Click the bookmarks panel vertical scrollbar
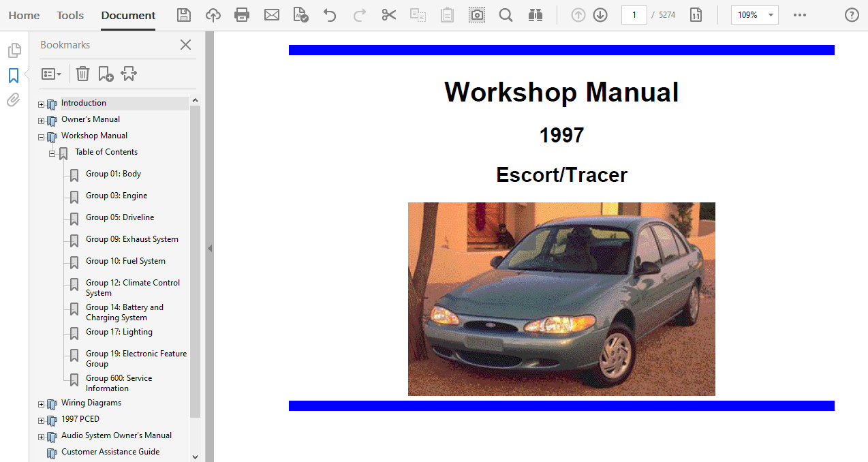Screen dimensions: 868x462 tap(195, 259)
